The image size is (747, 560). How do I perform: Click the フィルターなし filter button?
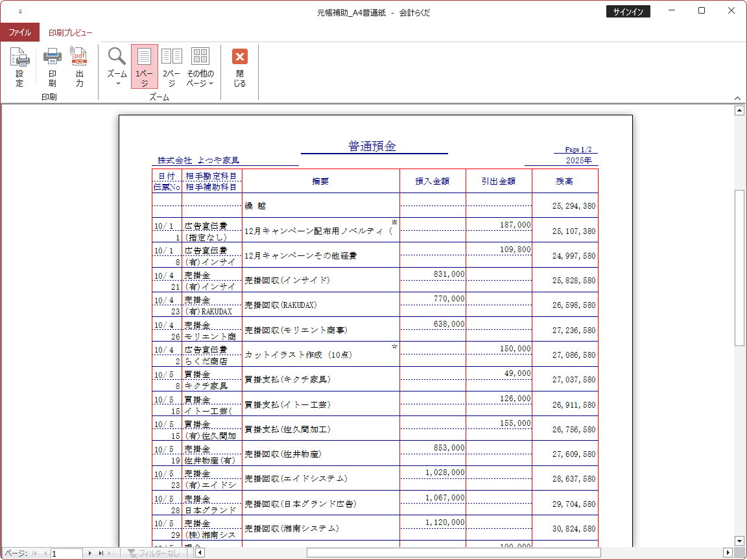click(154, 554)
